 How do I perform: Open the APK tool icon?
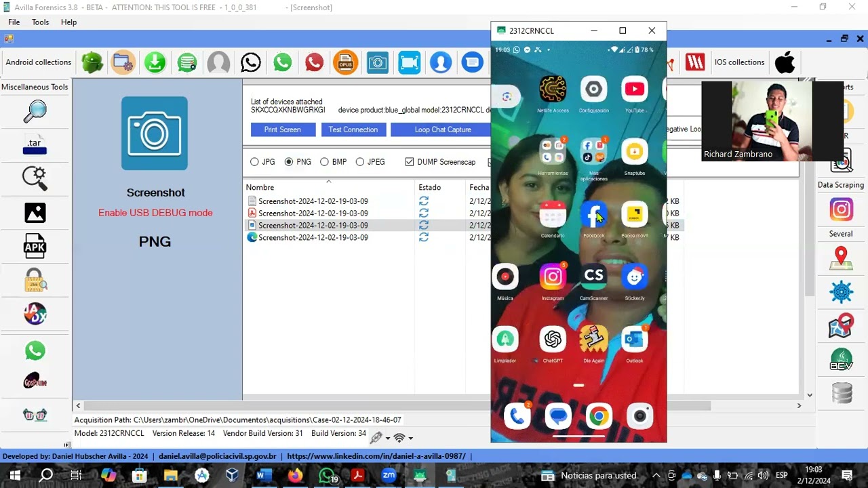[35, 247]
